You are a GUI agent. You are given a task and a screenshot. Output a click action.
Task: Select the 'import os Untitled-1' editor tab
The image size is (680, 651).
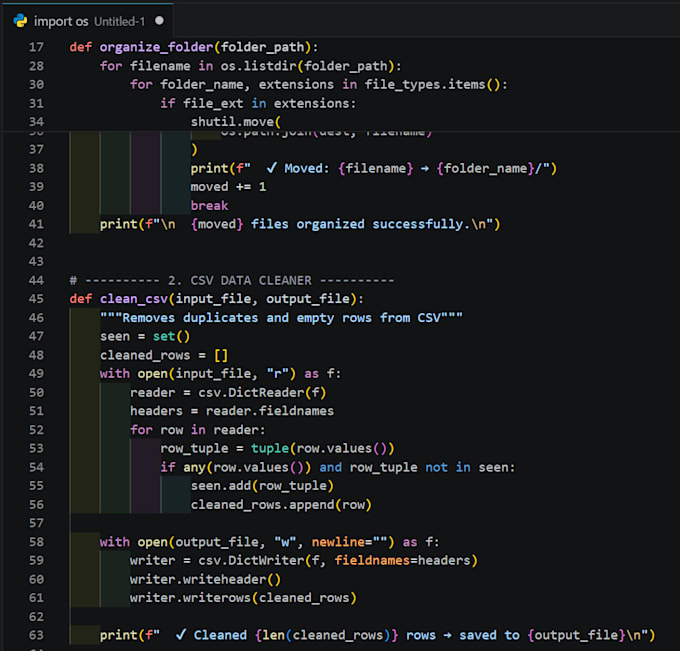pyautogui.click(x=87, y=21)
